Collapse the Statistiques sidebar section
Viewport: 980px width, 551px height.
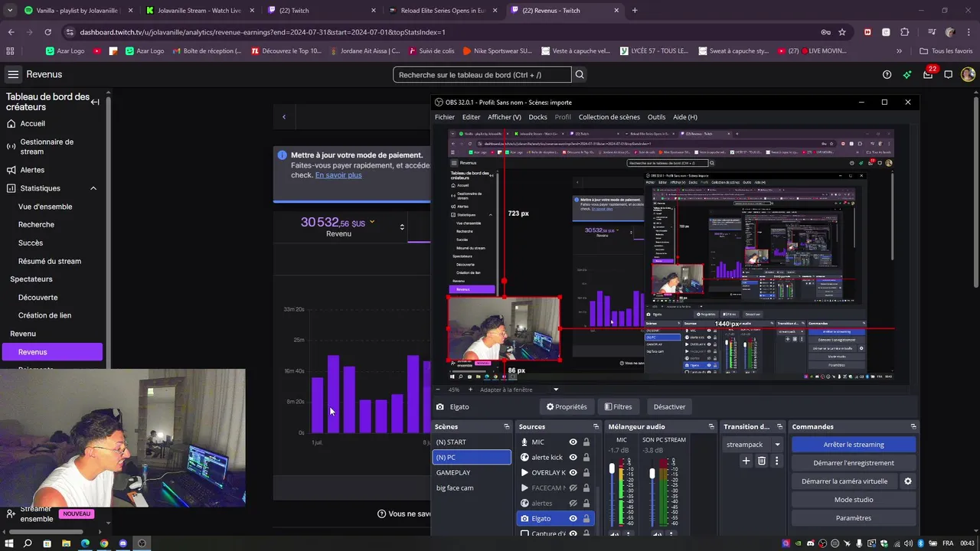point(93,188)
